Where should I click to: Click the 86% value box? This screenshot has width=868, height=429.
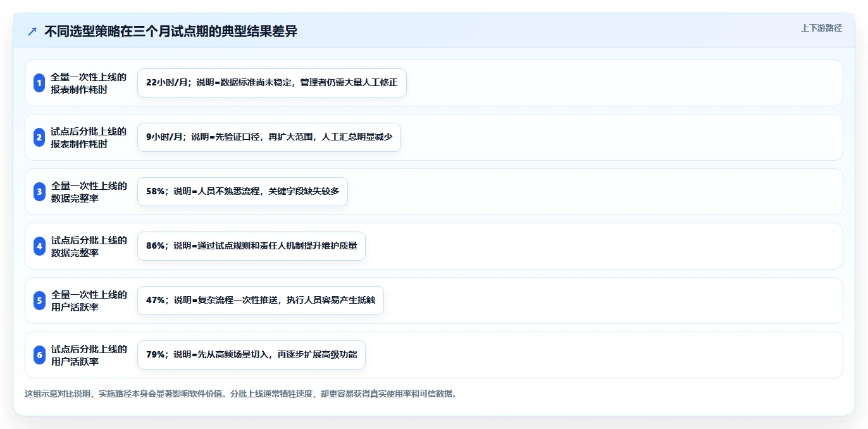[x=251, y=246]
